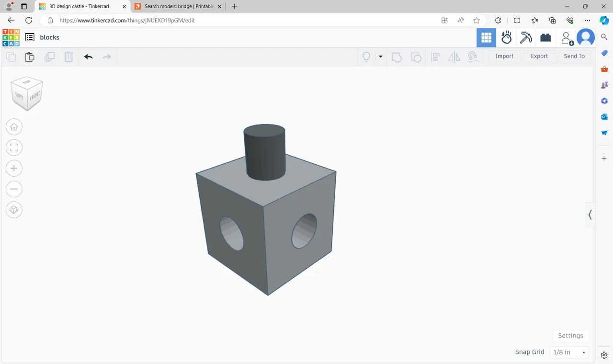Delete the selected shape with trash icon
The width and height of the screenshot is (613, 364).
click(68, 57)
